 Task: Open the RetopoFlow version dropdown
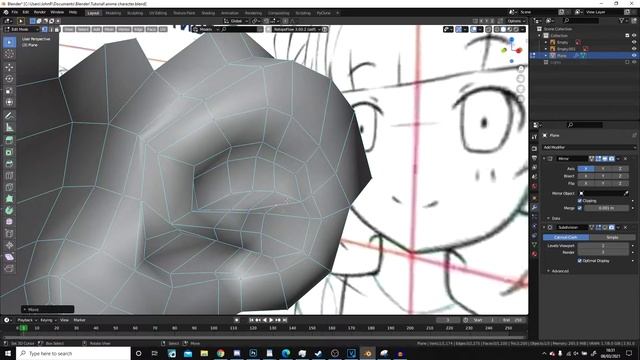click(x=297, y=29)
